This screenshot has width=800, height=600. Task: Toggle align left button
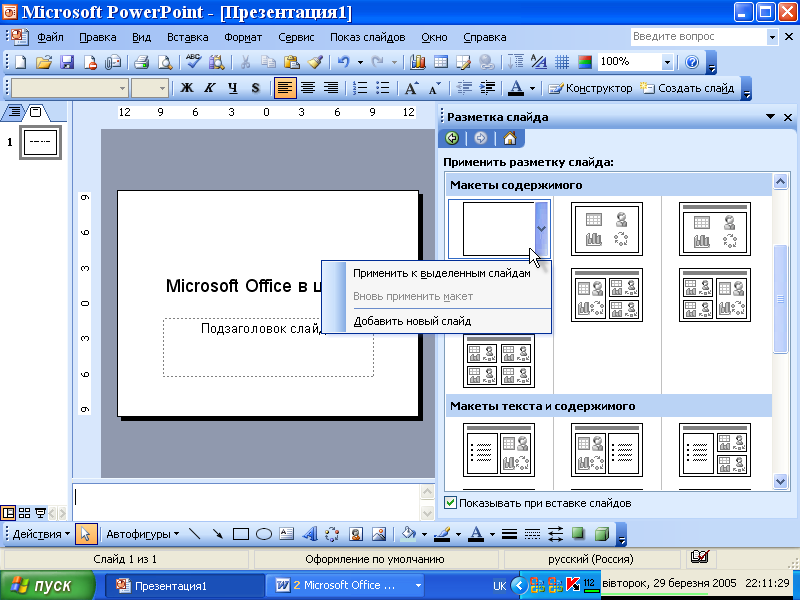click(x=285, y=88)
